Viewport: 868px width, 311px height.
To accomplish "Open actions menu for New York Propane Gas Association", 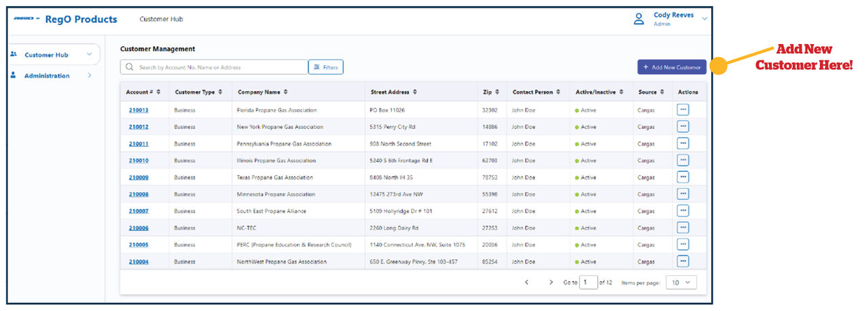I will (683, 126).
